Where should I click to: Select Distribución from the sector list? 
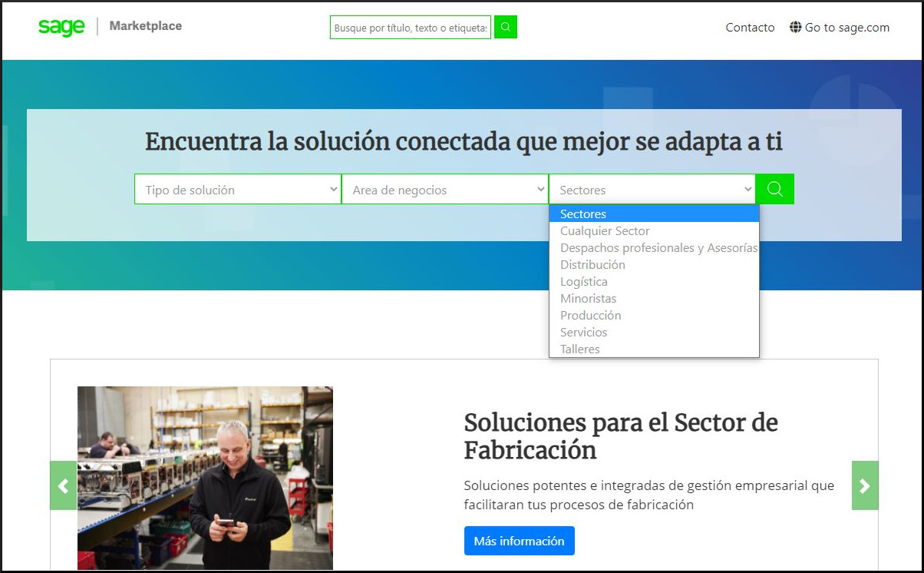(x=592, y=265)
